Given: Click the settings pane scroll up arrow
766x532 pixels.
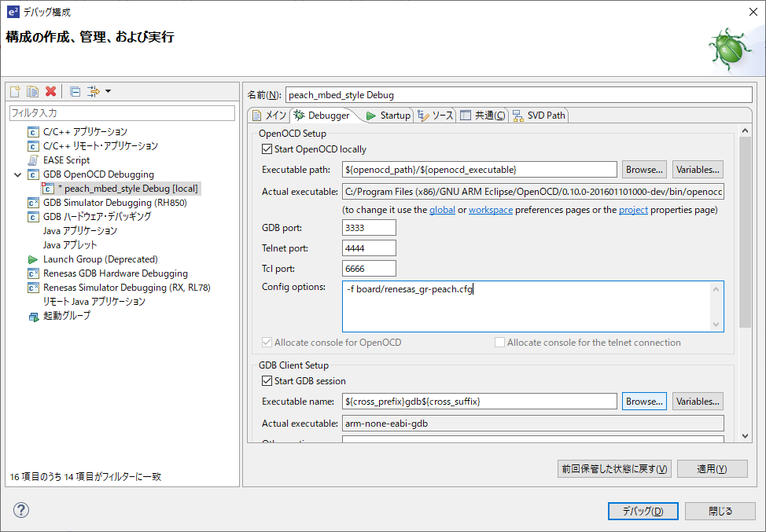Looking at the screenshot, I should pos(745,130).
